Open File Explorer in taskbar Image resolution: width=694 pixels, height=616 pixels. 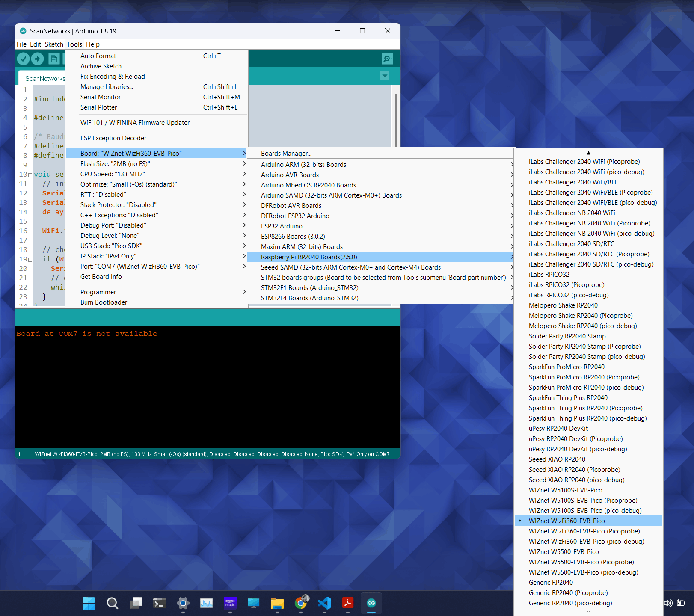pos(277,603)
